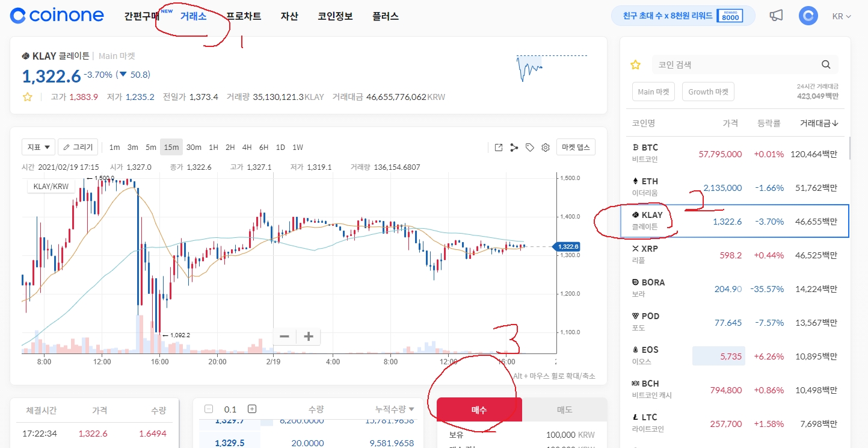Click the magnifier search icon

(826, 64)
